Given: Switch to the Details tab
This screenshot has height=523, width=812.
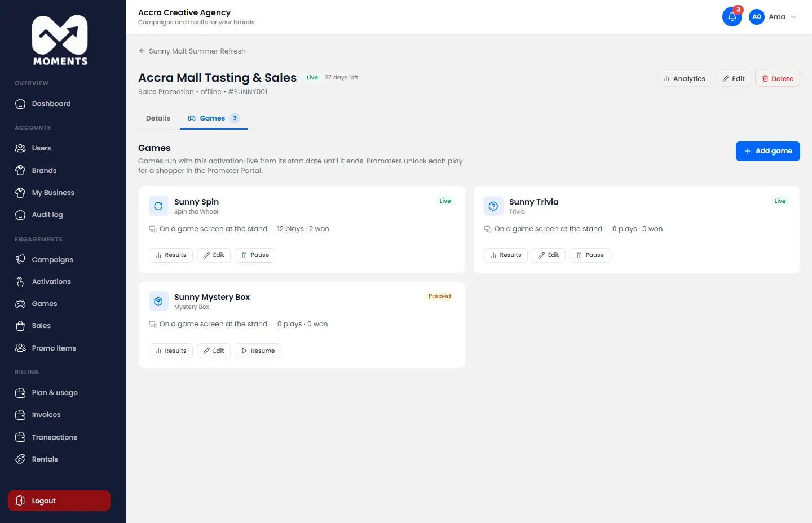Looking at the screenshot, I should click(x=158, y=118).
